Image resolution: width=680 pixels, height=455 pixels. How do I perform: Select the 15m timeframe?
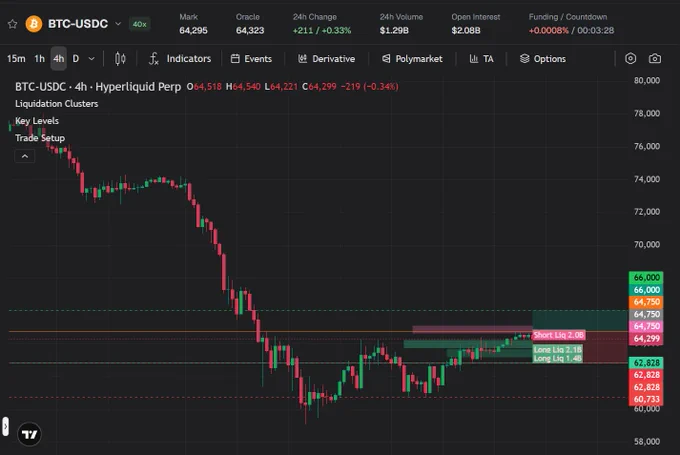pos(16,59)
